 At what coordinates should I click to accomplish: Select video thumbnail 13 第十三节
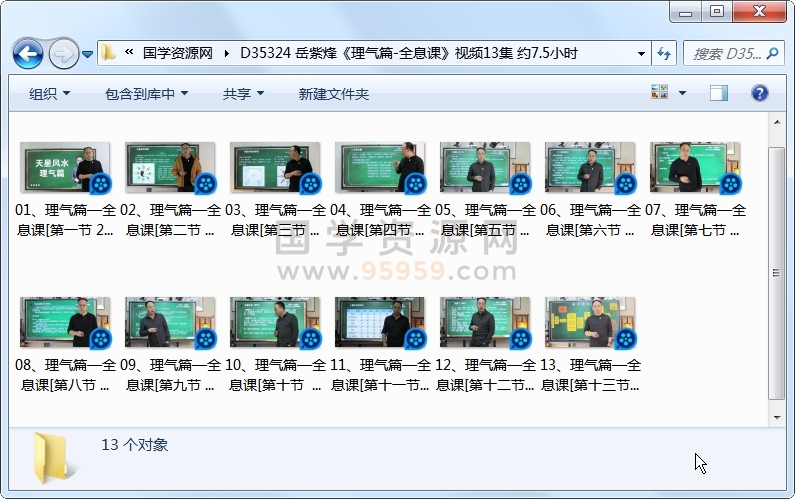point(590,323)
